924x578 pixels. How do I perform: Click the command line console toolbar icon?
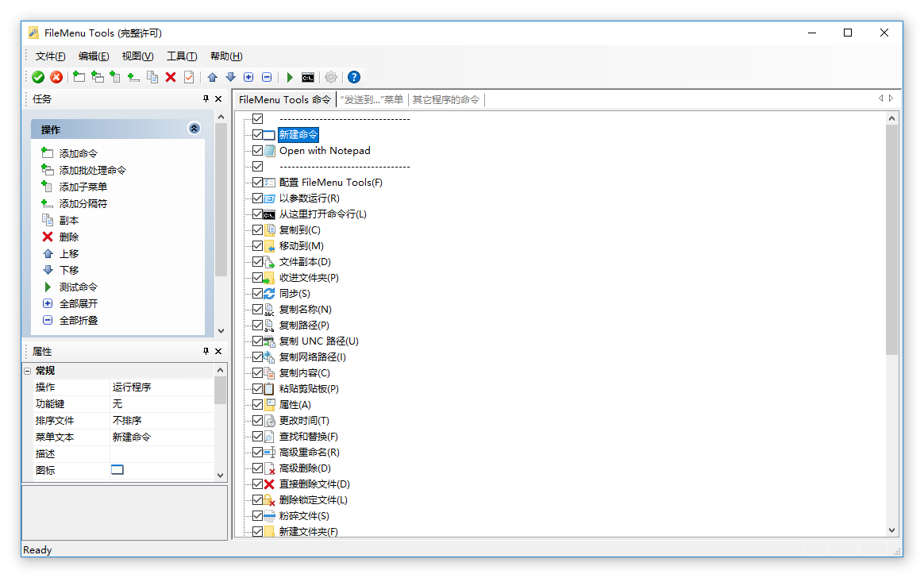308,77
